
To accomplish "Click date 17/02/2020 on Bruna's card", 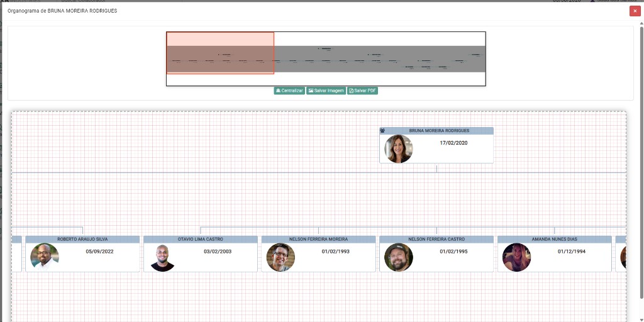I will pos(453,143).
